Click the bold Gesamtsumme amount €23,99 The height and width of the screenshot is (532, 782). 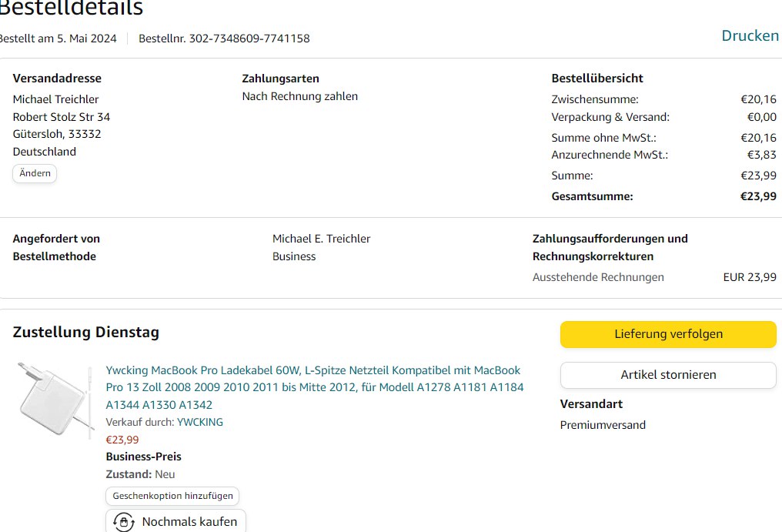pyautogui.click(x=757, y=196)
